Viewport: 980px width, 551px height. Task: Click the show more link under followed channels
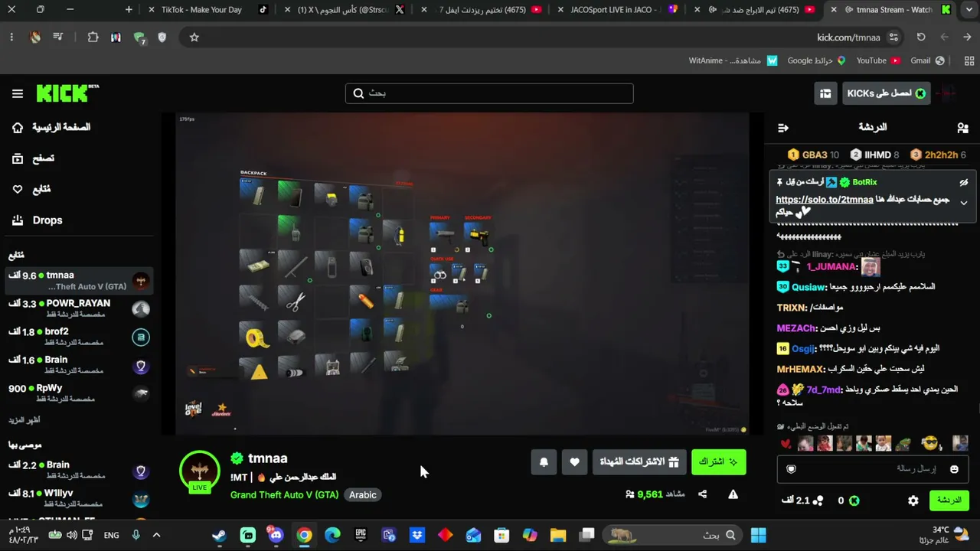click(24, 420)
